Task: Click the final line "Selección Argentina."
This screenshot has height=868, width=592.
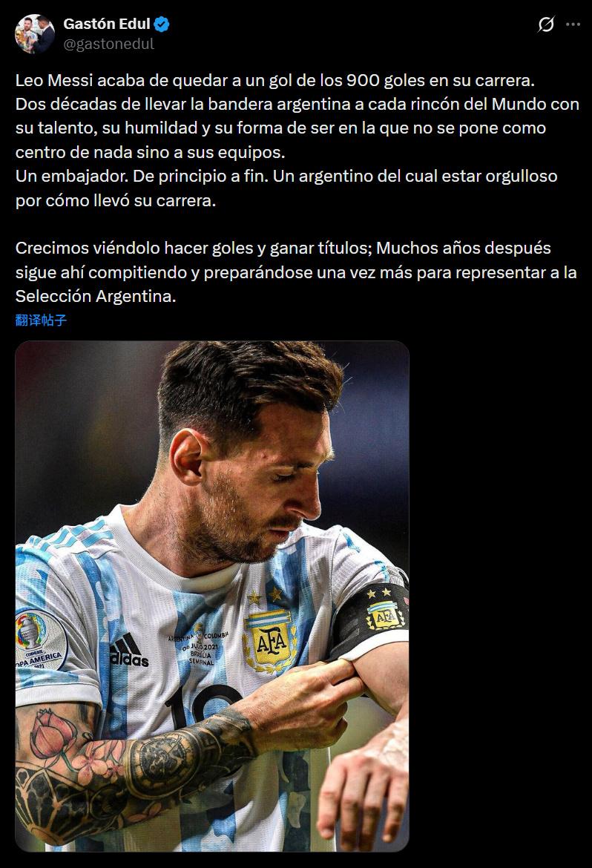Action: pyautogui.click(x=96, y=296)
